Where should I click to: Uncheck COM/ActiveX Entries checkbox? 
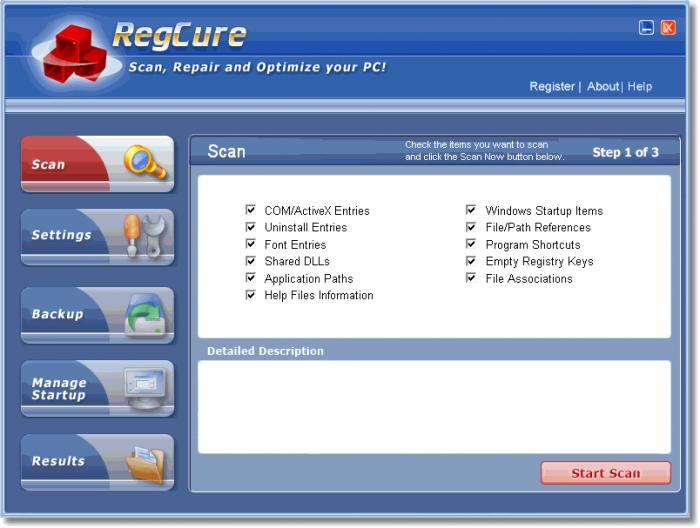pos(250,210)
